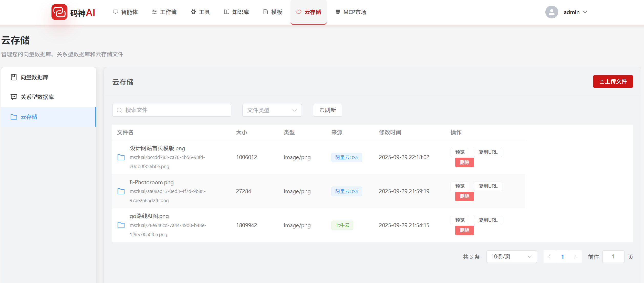Viewport: 644px width, 283px height.
Task: Open the 智能体 navigation tab
Action: click(x=125, y=12)
